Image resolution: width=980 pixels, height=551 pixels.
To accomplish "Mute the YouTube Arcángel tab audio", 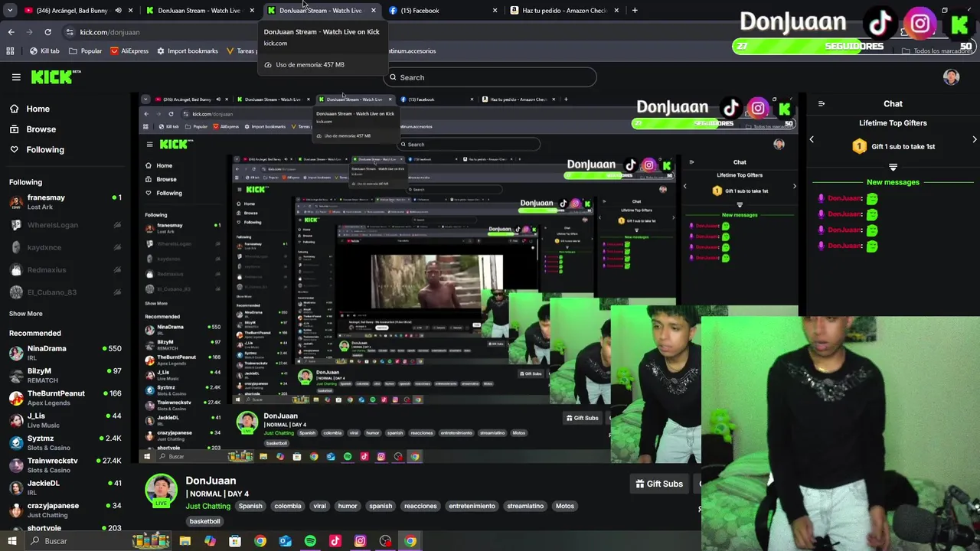I will tap(118, 11).
